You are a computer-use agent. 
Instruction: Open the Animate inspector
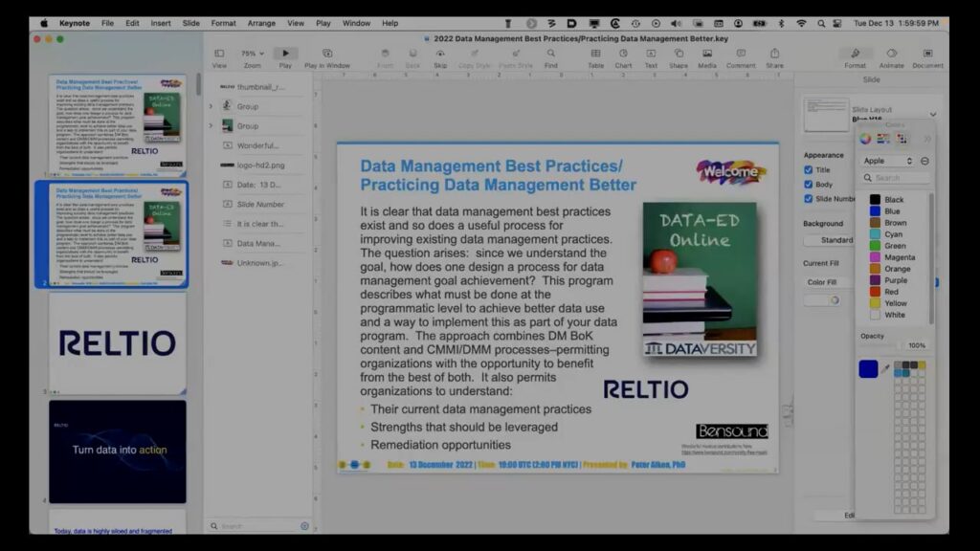[891, 55]
